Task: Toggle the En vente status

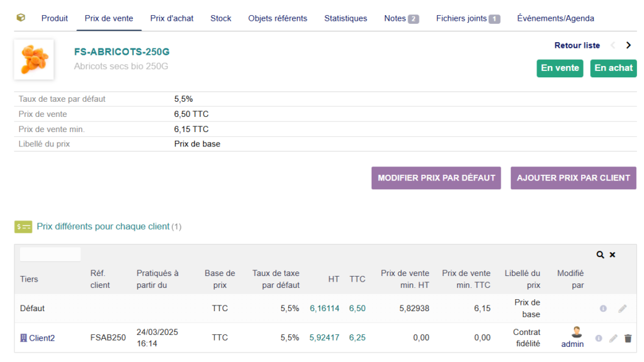Action: click(560, 68)
